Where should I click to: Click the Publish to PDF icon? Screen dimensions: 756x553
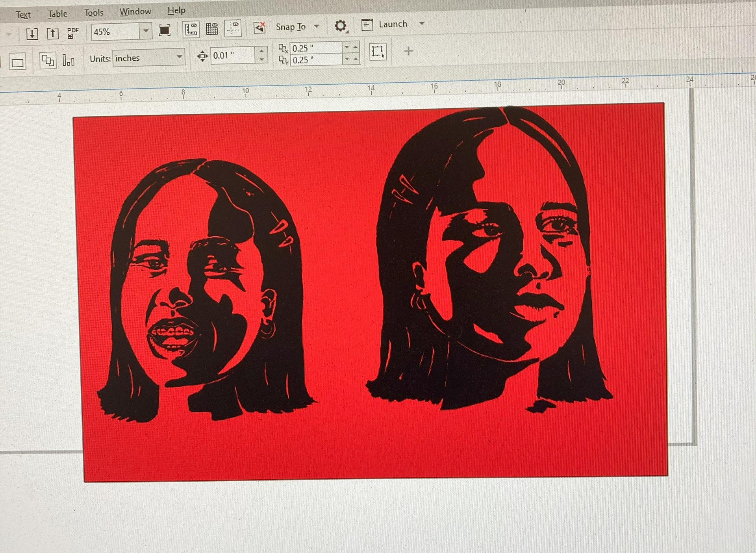point(73,33)
